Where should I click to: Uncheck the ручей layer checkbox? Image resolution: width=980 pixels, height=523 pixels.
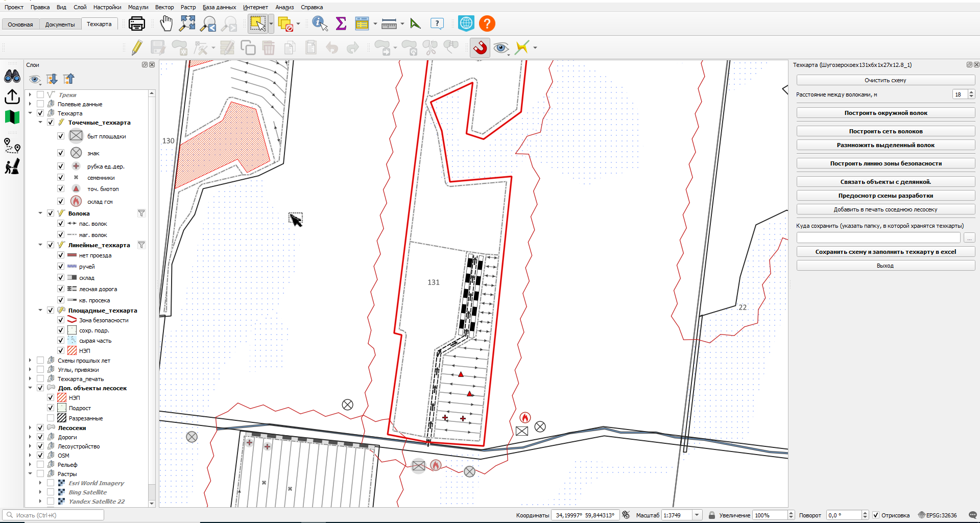click(61, 267)
